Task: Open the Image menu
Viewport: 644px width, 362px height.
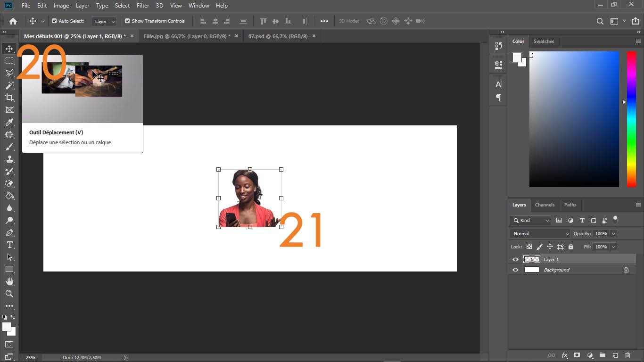Action: click(x=61, y=6)
